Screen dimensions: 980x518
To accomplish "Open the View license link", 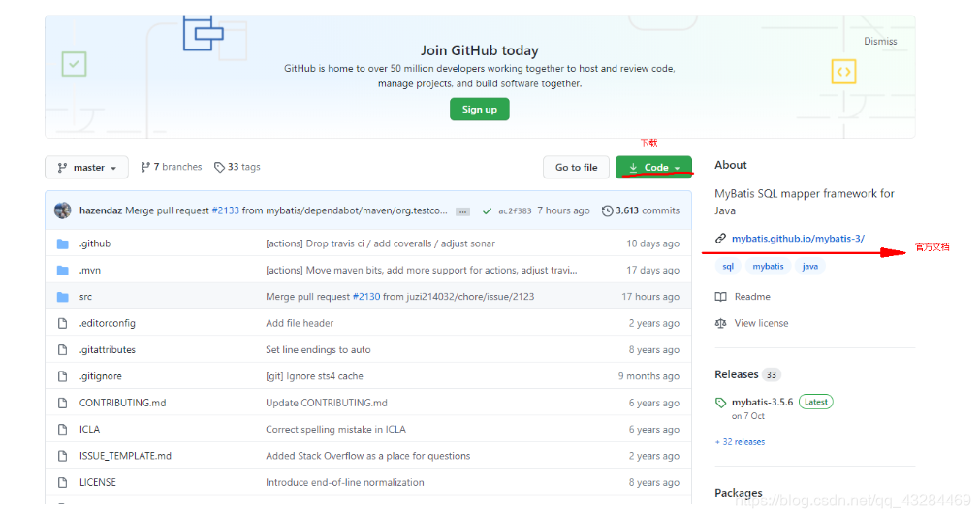I will tap(761, 323).
